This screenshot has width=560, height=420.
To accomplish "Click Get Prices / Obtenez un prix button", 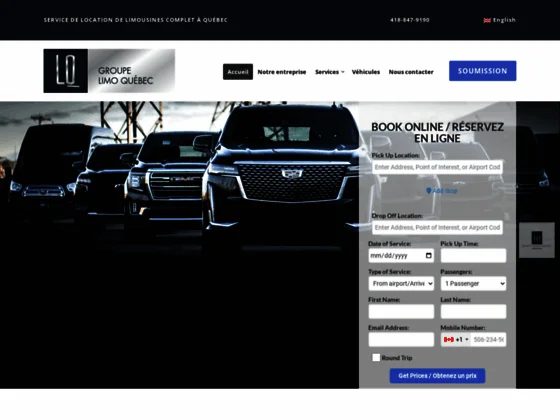I will coord(437,376).
